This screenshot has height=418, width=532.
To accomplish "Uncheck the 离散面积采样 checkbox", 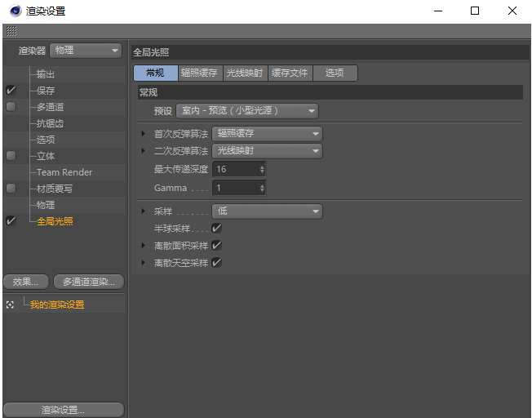I will coord(216,245).
